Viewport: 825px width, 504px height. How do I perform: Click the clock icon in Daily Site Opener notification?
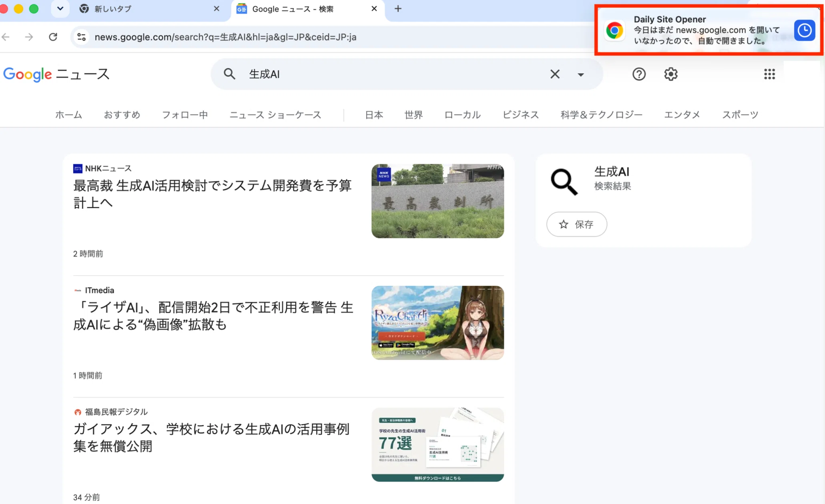805,30
